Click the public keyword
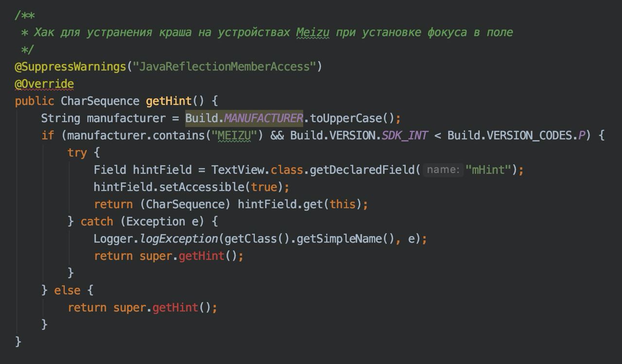This screenshot has width=622, height=364. (x=35, y=101)
